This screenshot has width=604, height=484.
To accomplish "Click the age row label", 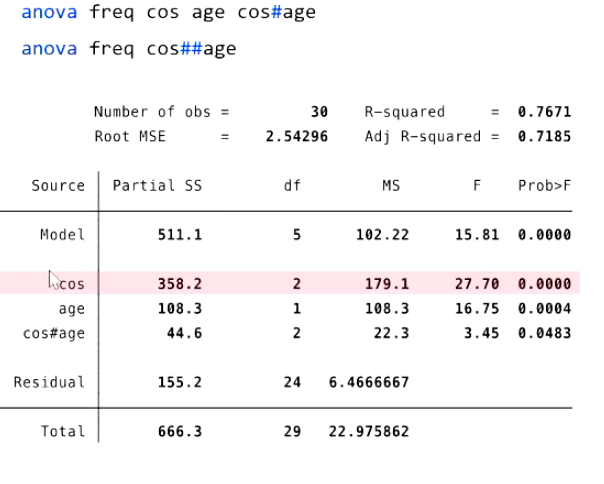I will pos(71,309).
